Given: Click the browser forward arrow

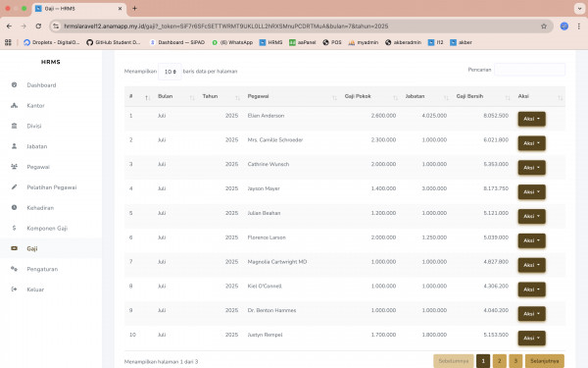Looking at the screenshot, I should point(24,26).
